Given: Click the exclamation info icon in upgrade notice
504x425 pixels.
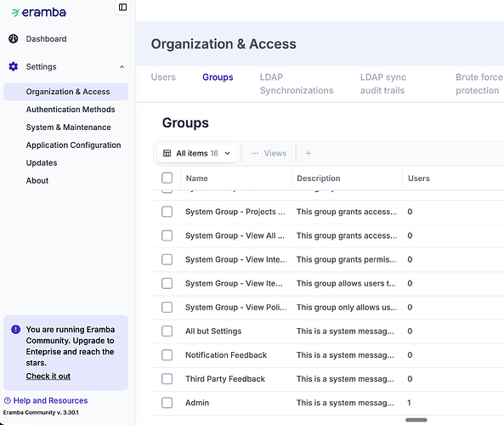Looking at the screenshot, I should [16, 330].
